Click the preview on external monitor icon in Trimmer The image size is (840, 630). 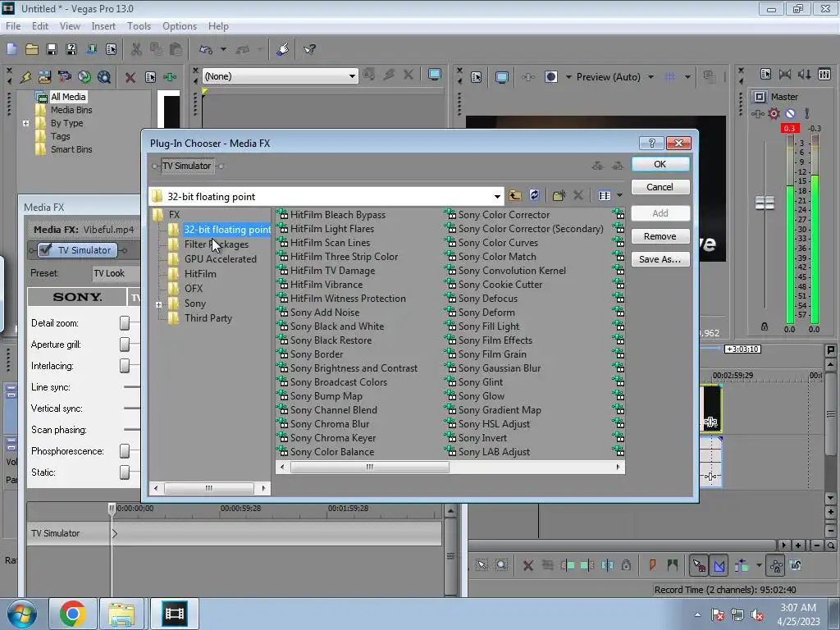[x=435, y=75]
